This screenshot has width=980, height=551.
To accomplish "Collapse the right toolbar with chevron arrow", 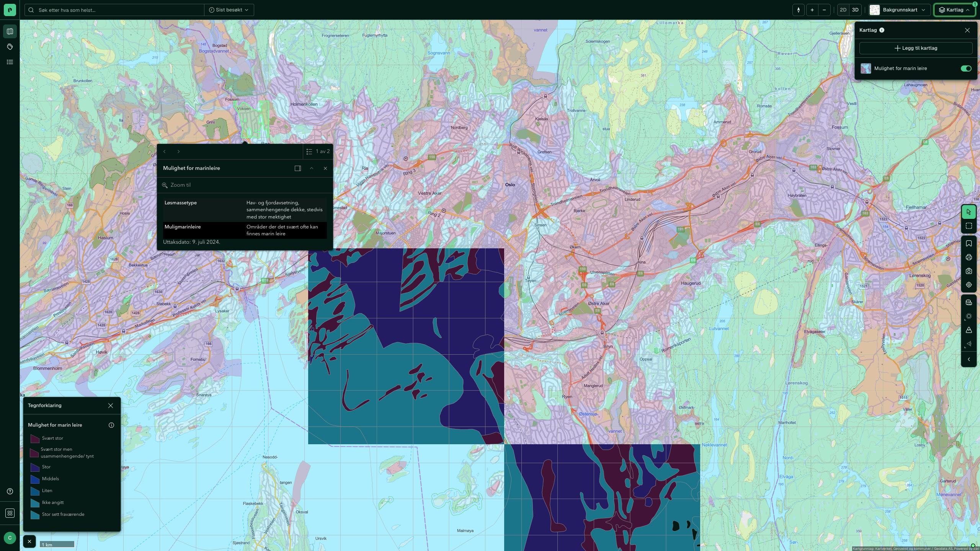I will (969, 359).
